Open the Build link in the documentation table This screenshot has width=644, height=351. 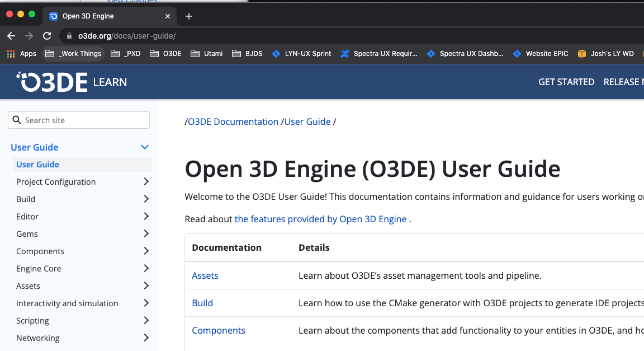coord(202,303)
